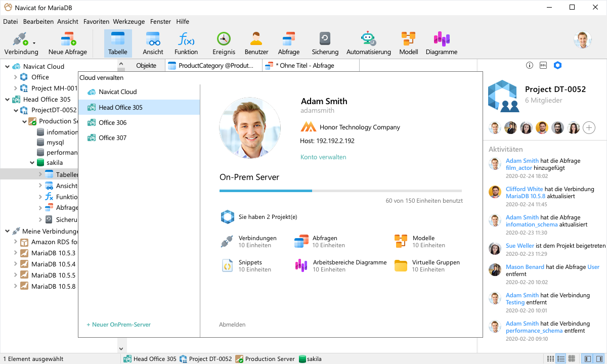Image resolution: width=607 pixels, height=364 pixels.
Task: Collapse the ProjectDT-0052 tree node
Action: [16, 110]
